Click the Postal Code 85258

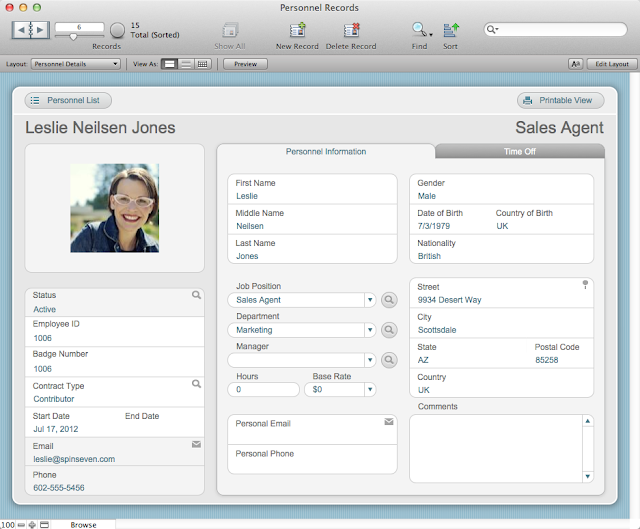point(547,360)
